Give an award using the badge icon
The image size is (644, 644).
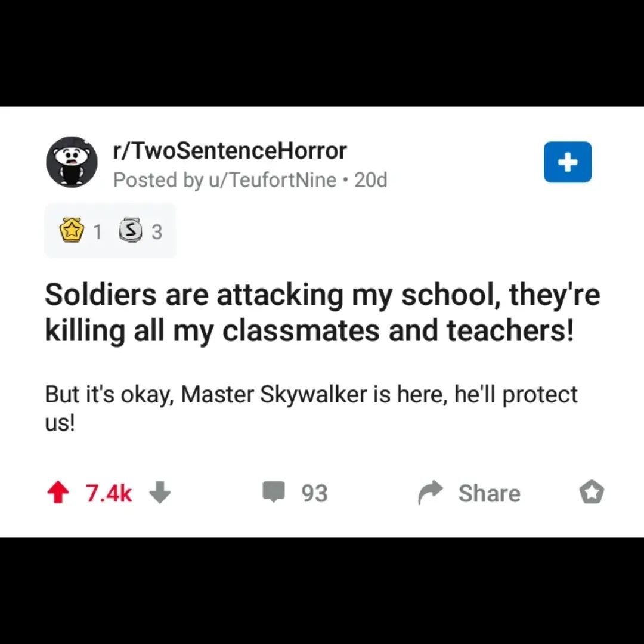pyautogui.click(x=592, y=492)
